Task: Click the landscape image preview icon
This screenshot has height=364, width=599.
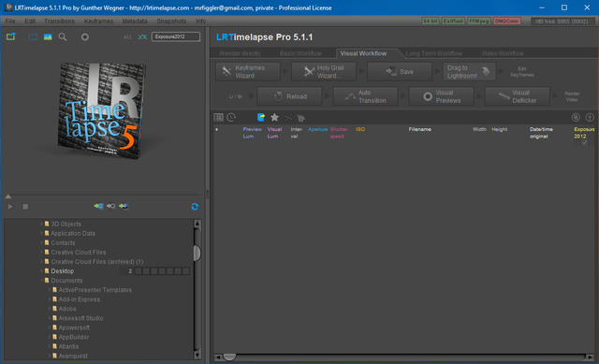Action: point(48,37)
